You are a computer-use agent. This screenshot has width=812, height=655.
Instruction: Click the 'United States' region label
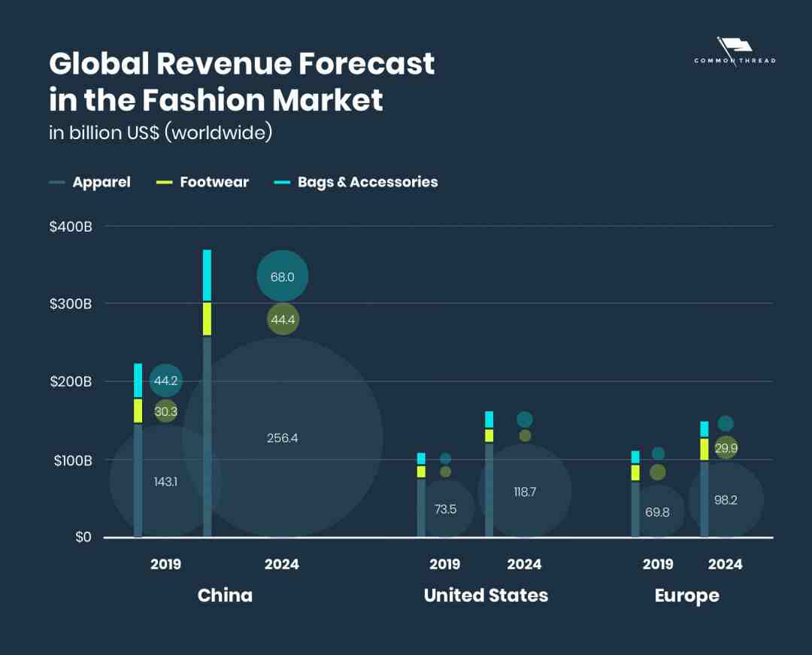(486, 596)
